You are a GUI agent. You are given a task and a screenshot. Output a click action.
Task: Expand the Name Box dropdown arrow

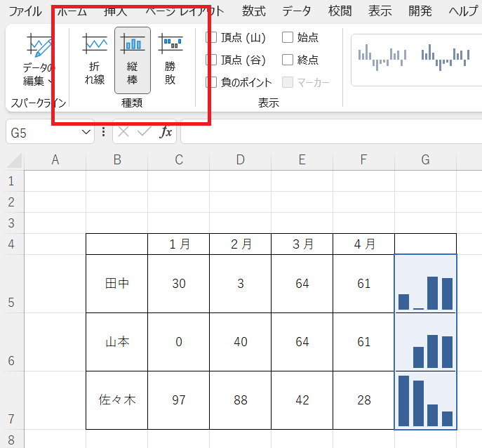(86, 132)
